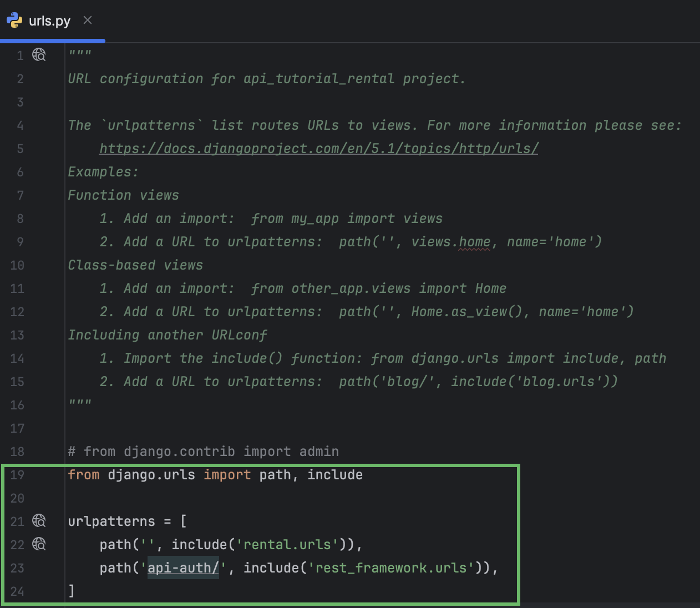Click the import keyword on line 19
The image size is (700, 608).
coord(227,474)
